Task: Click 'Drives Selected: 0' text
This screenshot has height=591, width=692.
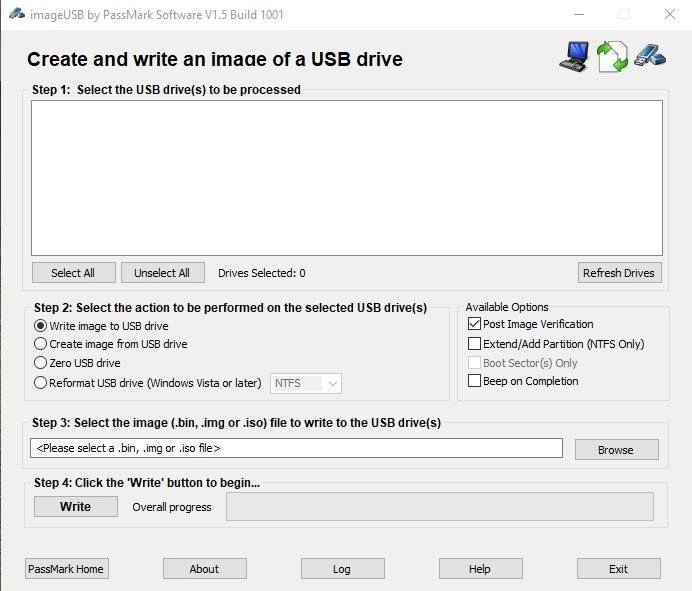Action: point(262,273)
